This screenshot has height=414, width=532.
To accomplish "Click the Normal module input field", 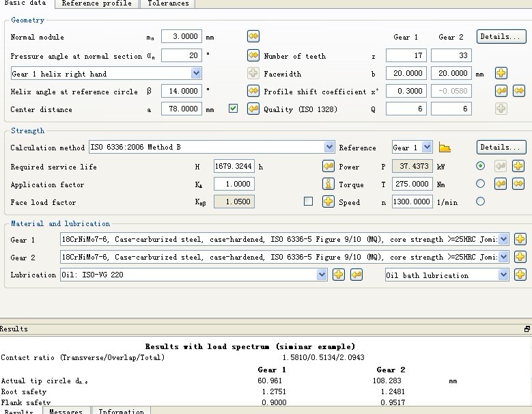I will tap(182, 36).
